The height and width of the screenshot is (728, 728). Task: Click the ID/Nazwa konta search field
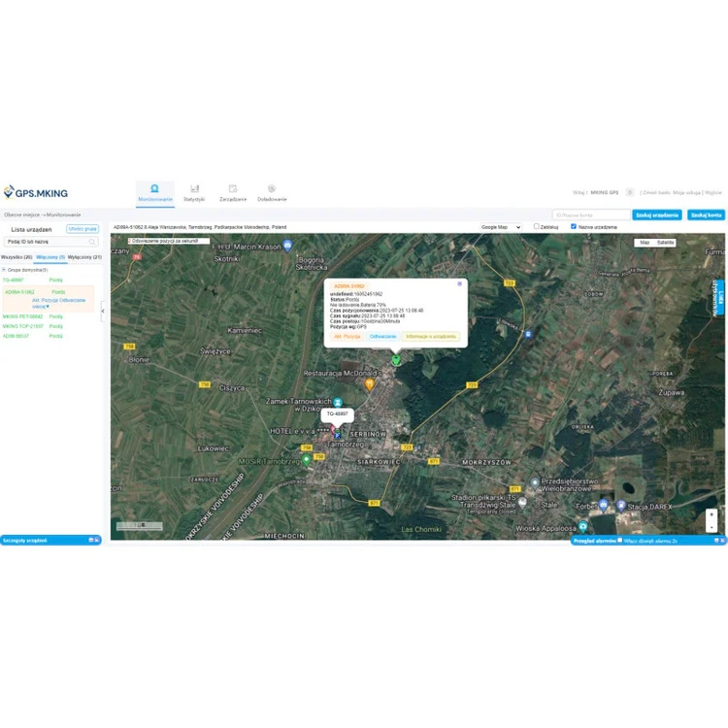tap(591, 215)
